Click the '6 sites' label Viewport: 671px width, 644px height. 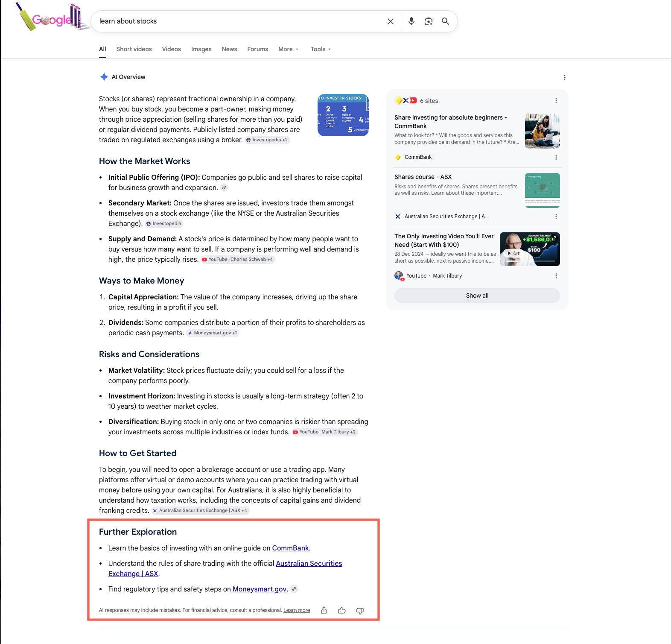429,101
